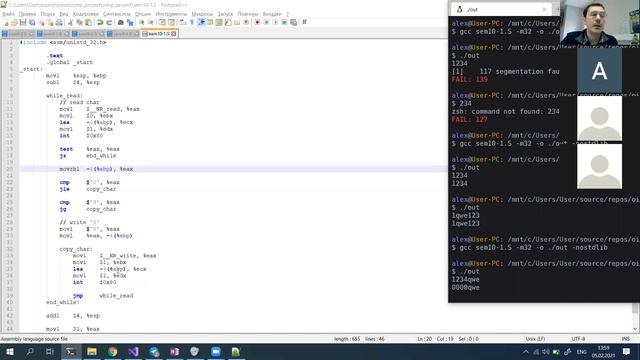Click the Print toolbar icon

point(59,22)
